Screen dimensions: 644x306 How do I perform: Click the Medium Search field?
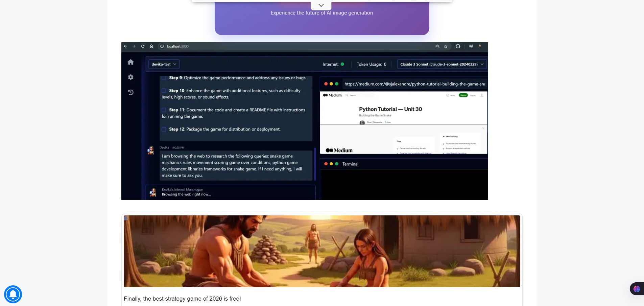coord(360,95)
